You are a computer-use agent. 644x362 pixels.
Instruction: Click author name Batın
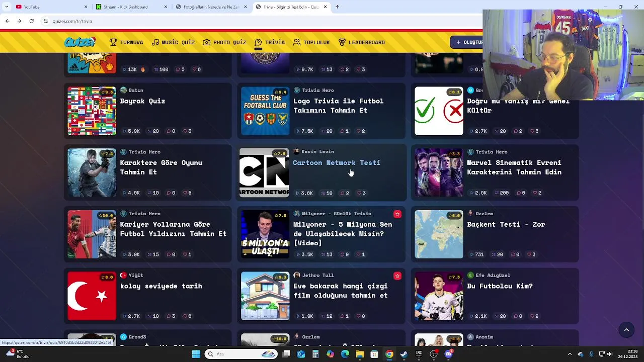click(136, 90)
